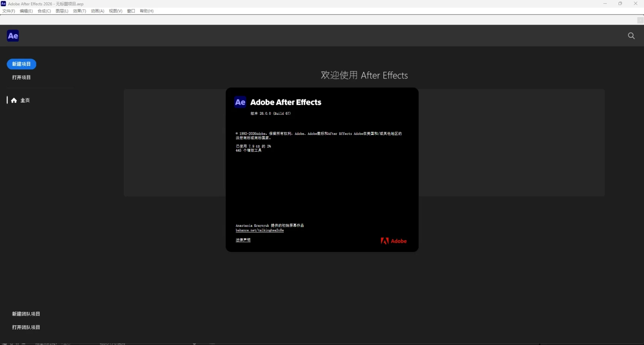Open the 文件(F) menu
This screenshot has width=644, height=345.
9,11
